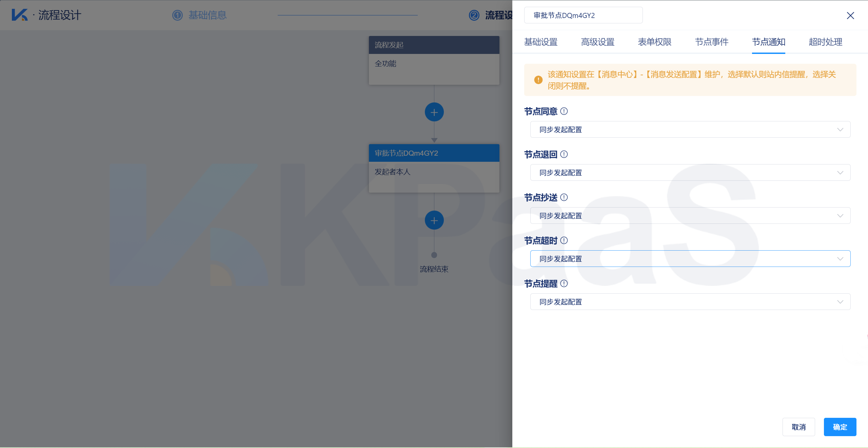
Task: Open the 节点同意 dropdown
Action: pyautogui.click(x=690, y=130)
